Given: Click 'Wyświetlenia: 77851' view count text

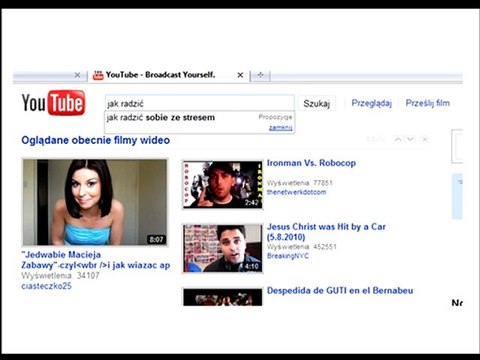Looking at the screenshot, I should point(300,183).
